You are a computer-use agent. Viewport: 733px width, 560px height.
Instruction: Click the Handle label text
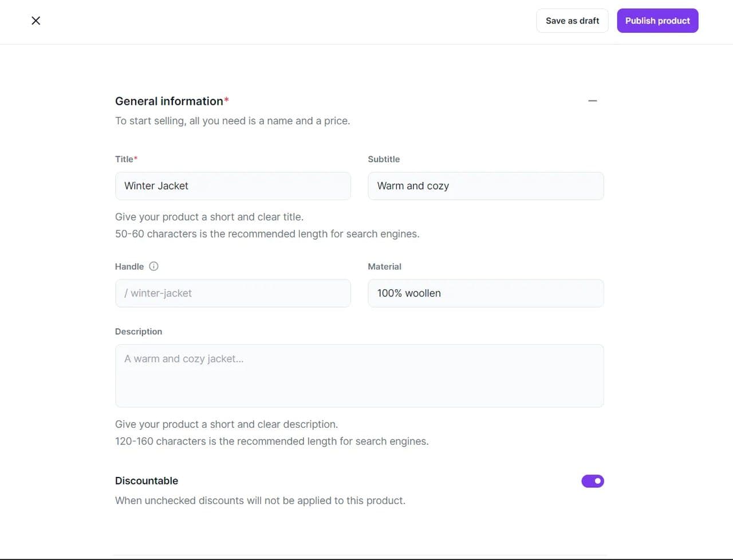tap(129, 267)
